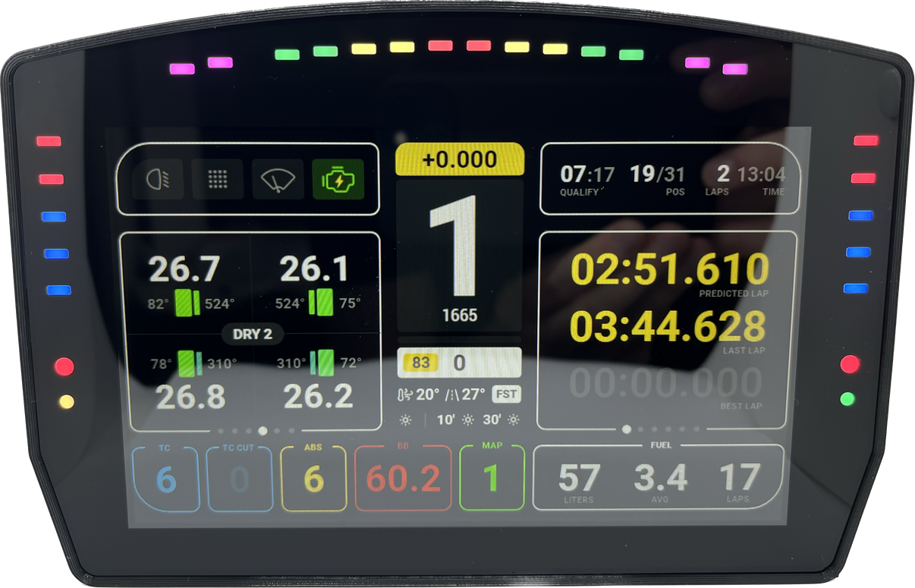Tap the windshield wiper icon
This screenshot has height=588, width=915.
pos(278,180)
